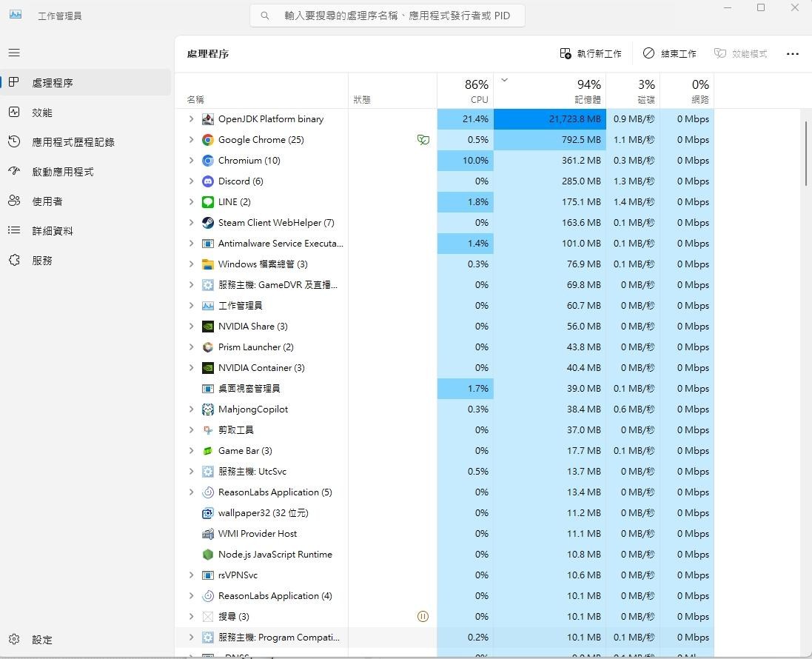Open 設定 at the sidebar bottom
The height and width of the screenshot is (659, 812).
pos(85,639)
